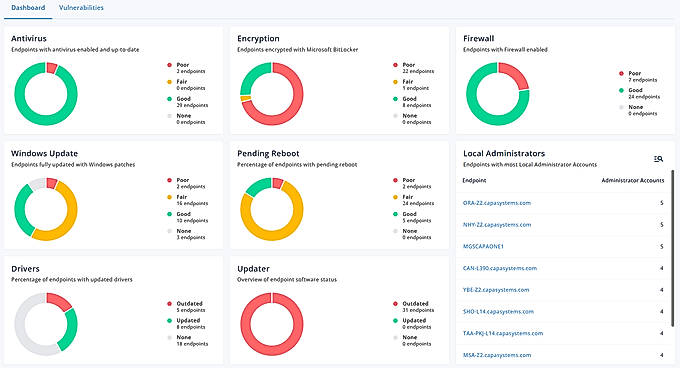Open SHO-L14.capasystems.com endpoint link
Screen dimensions: 680x368
498,311
